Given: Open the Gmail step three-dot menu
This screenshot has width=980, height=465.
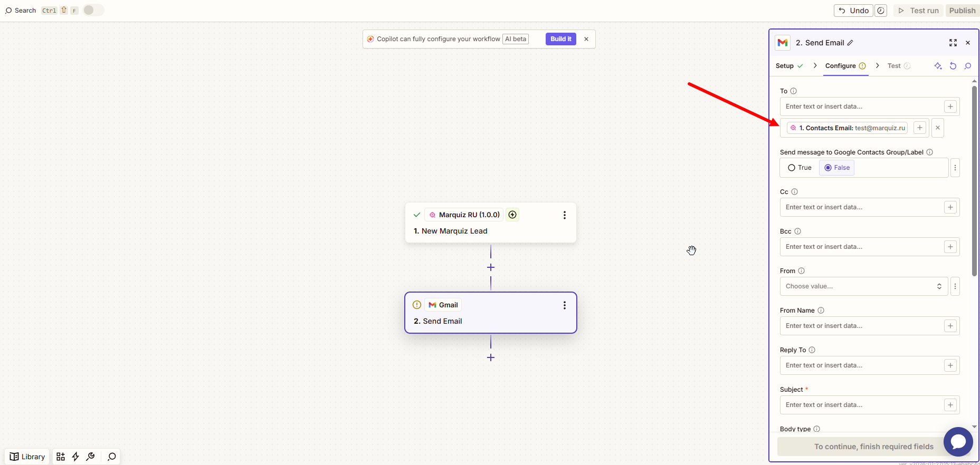Looking at the screenshot, I should click(x=565, y=305).
